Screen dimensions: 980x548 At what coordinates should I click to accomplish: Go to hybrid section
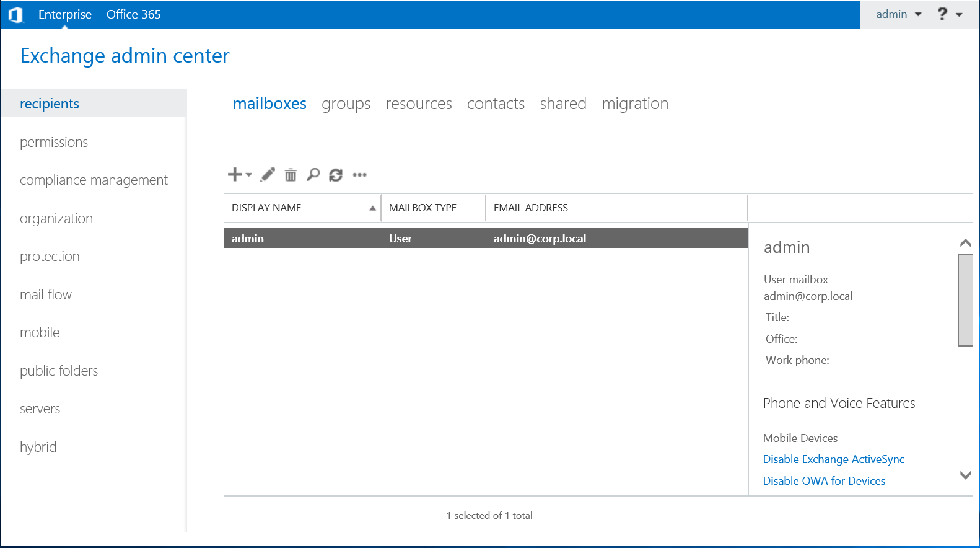[x=38, y=448]
